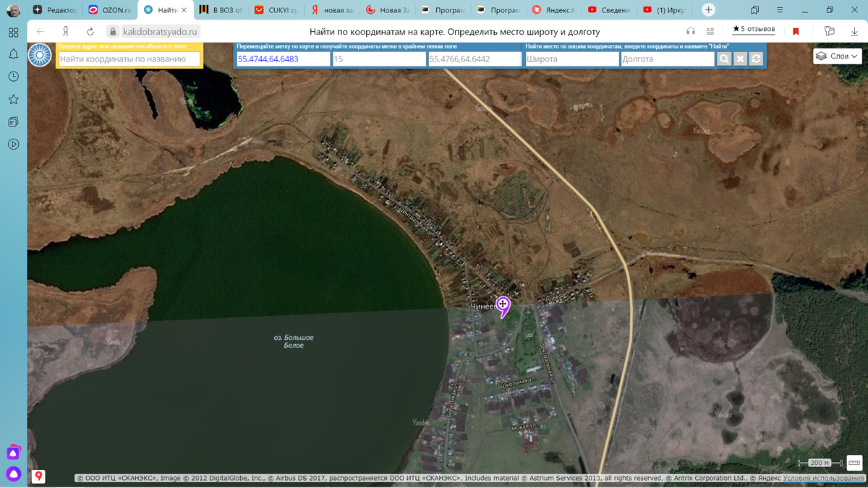The image size is (868, 488).
Task: Open sidebar video play icon
Action: [x=13, y=144]
